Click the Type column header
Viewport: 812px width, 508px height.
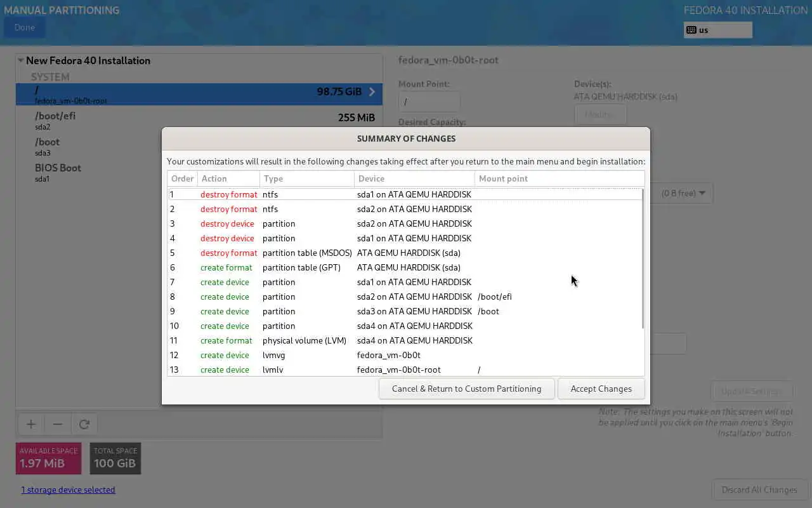306,178
